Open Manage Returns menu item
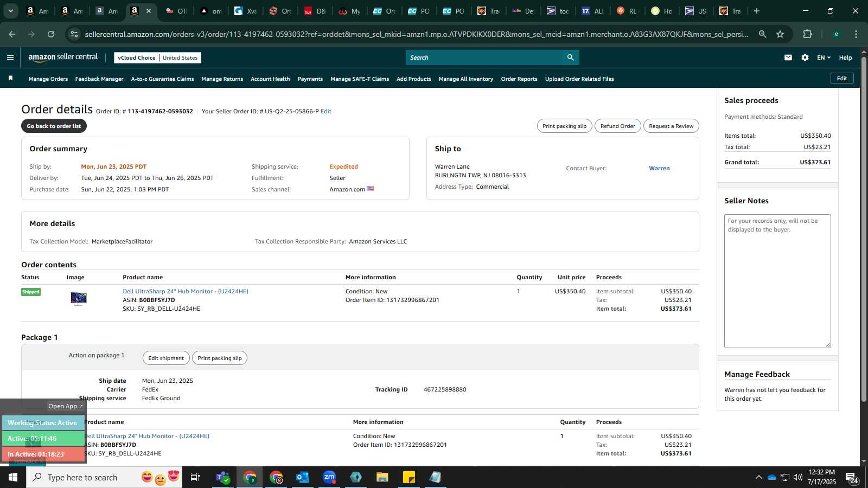868x488 pixels. (222, 79)
